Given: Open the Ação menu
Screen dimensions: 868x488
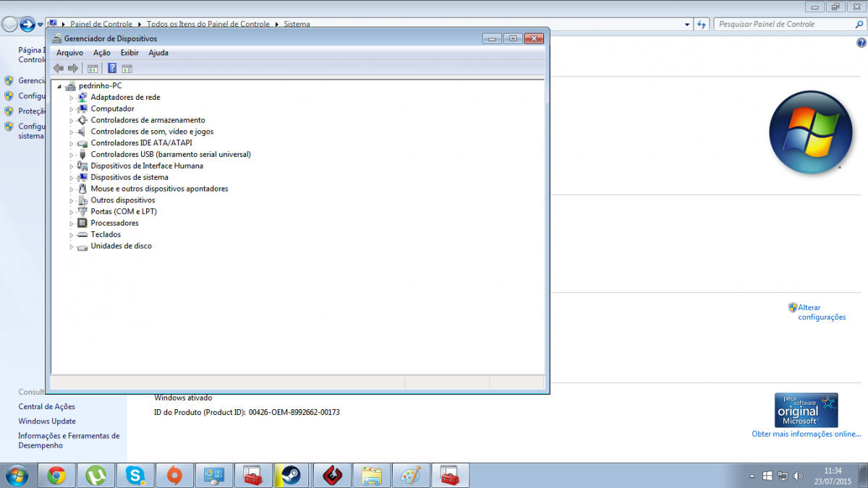Looking at the screenshot, I should (102, 53).
